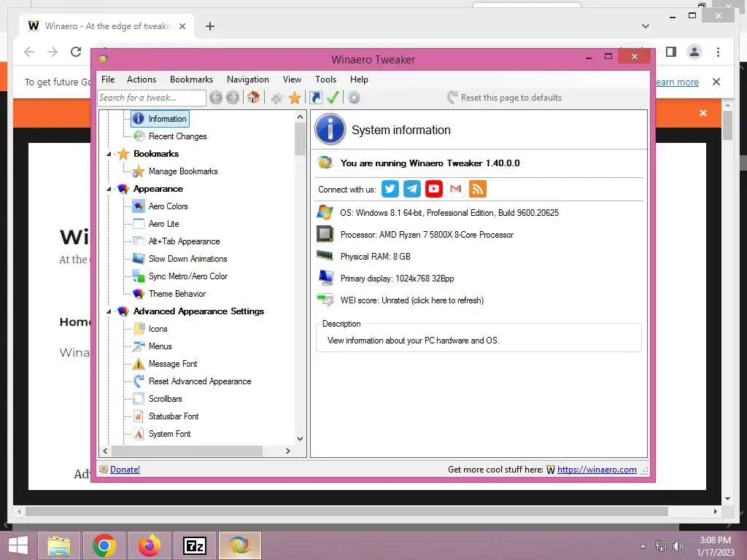The width and height of the screenshot is (747, 560).
Task: Select Alt+Tab Appearance tree item
Action: pos(184,241)
